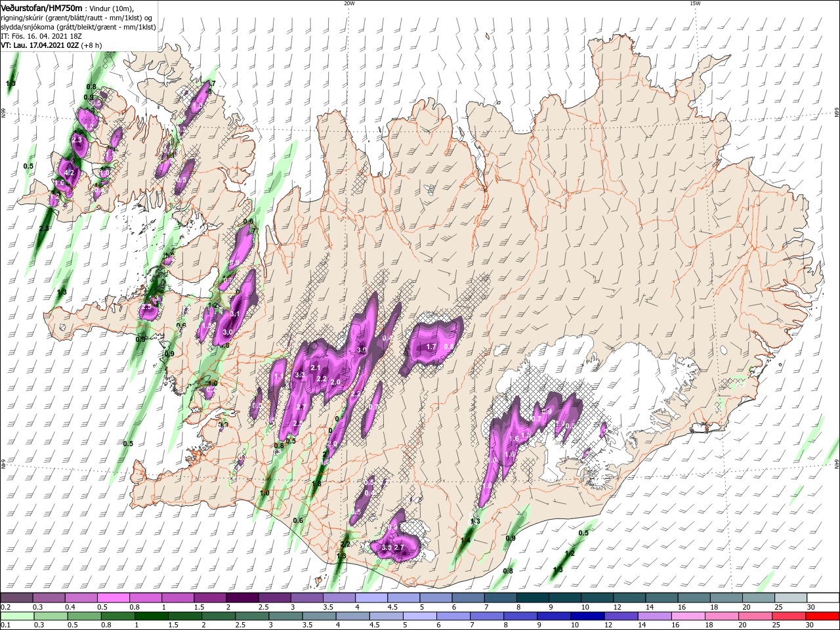
Task: Select upper scale dark teal swatch between 8 and 9
Action: pos(533,598)
